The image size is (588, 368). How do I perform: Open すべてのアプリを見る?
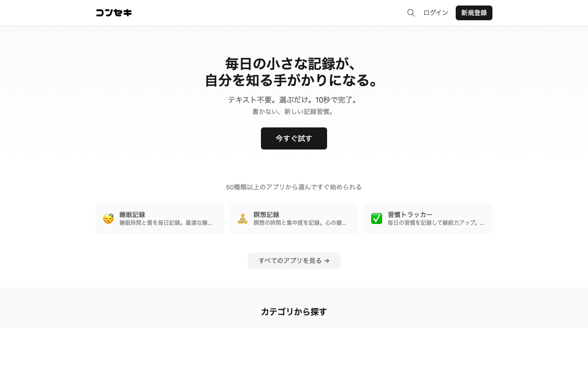[x=294, y=260]
